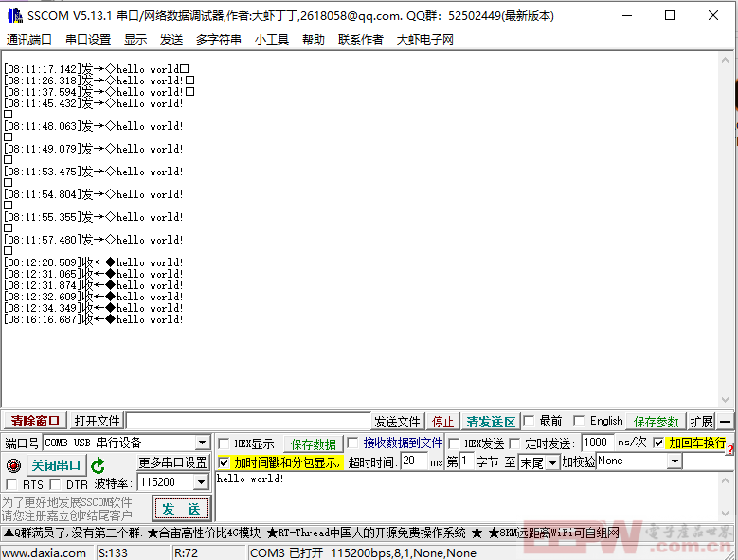Viewport: 738px width, 560px height.
Task: Click the S:133 sent counter in status bar
Action: (113, 553)
